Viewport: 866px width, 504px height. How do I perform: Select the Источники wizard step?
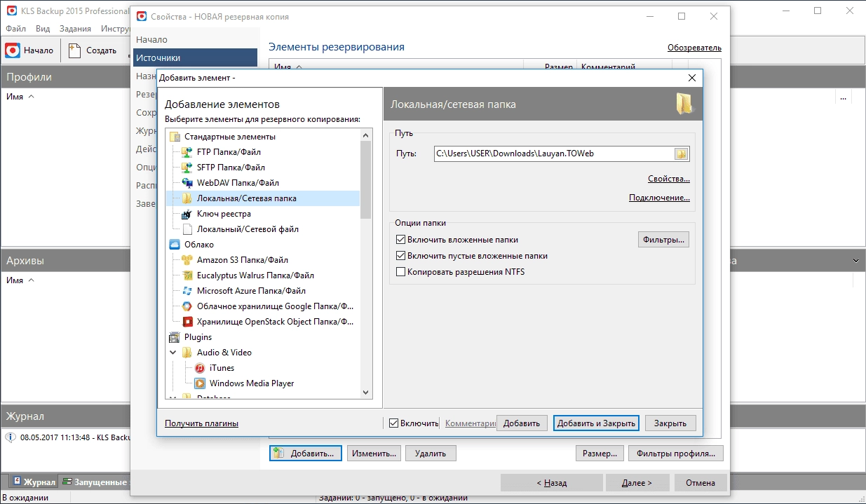pos(196,58)
